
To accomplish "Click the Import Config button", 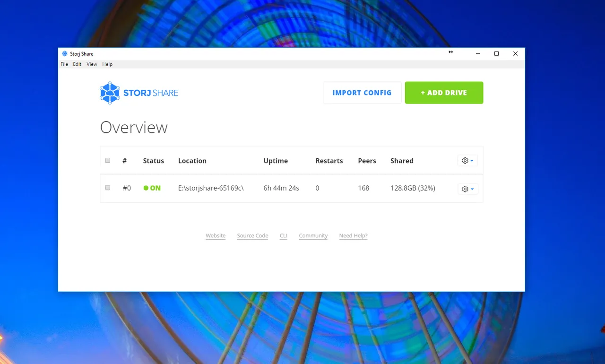I will tap(362, 93).
